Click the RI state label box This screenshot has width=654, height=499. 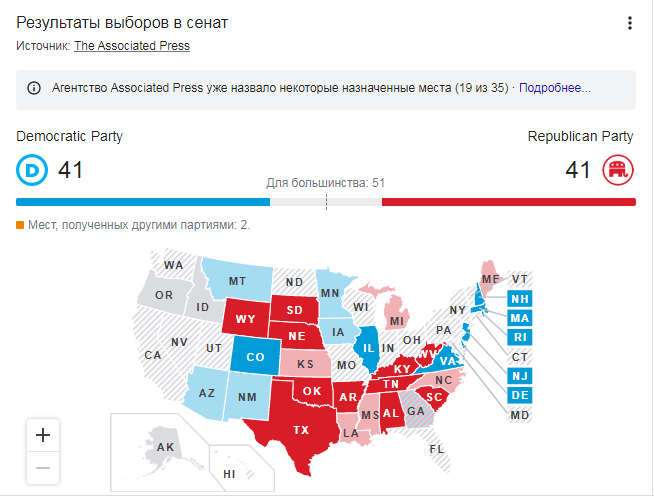[519, 337]
